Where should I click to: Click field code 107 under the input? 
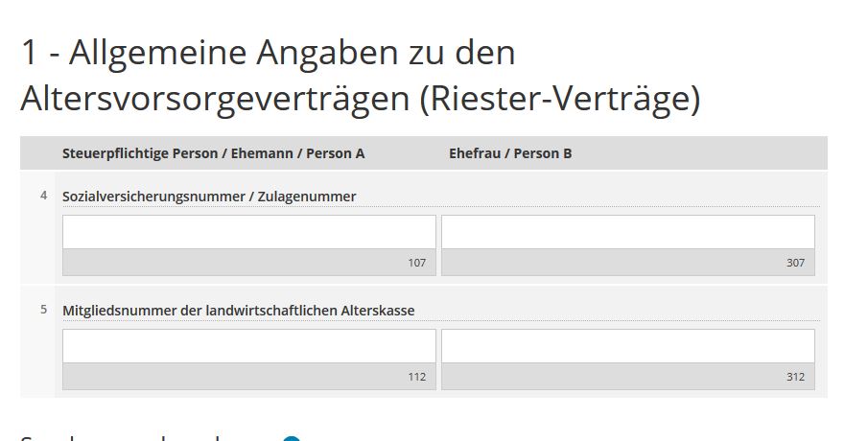coord(416,263)
